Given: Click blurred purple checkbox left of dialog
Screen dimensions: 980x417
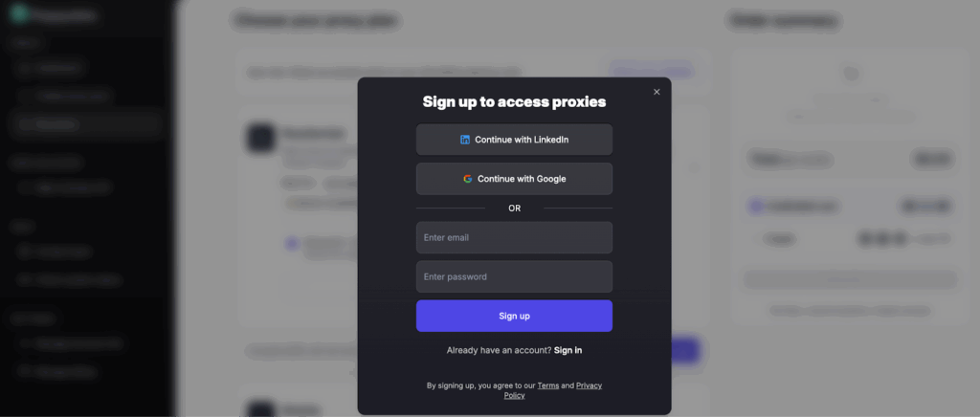Looking at the screenshot, I should tap(292, 244).
